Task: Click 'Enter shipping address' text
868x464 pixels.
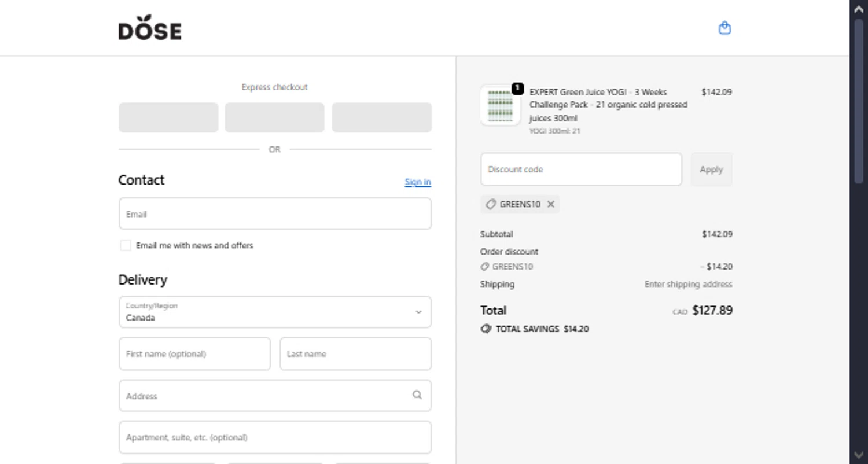Action: tap(688, 284)
